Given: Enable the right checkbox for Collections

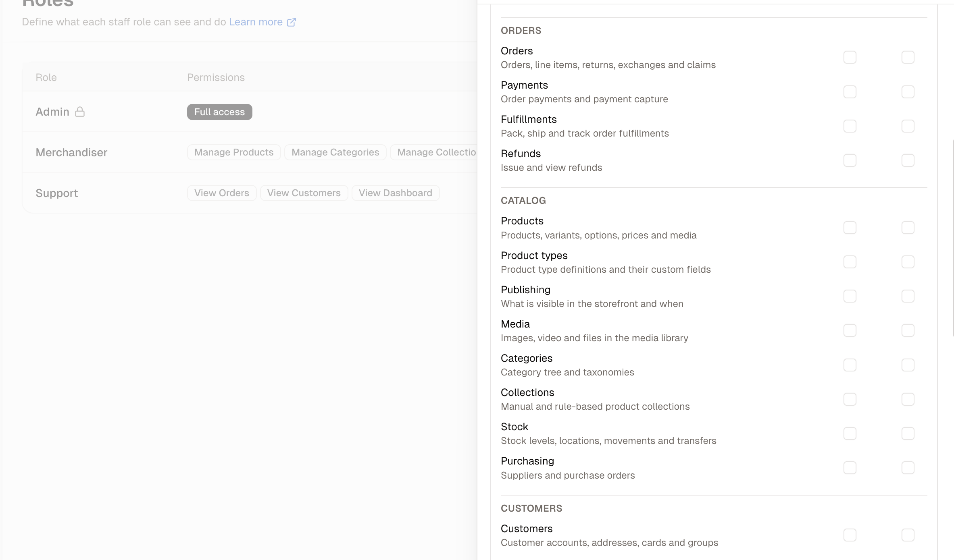Looking at the screenshot, I should click(x=908, y=399).
